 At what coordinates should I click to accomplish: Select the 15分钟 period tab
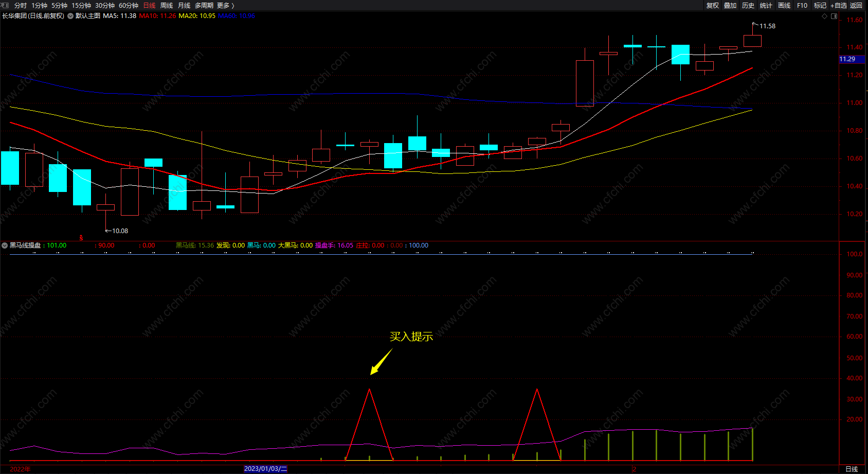tap(81, 5)
